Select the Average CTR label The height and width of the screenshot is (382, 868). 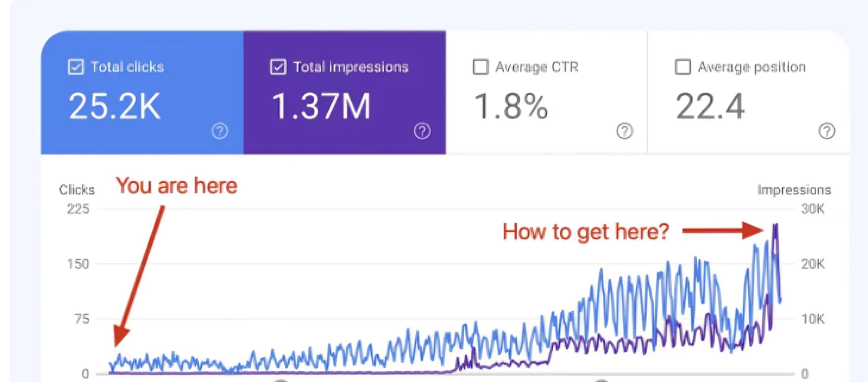(x=537, y=67)
